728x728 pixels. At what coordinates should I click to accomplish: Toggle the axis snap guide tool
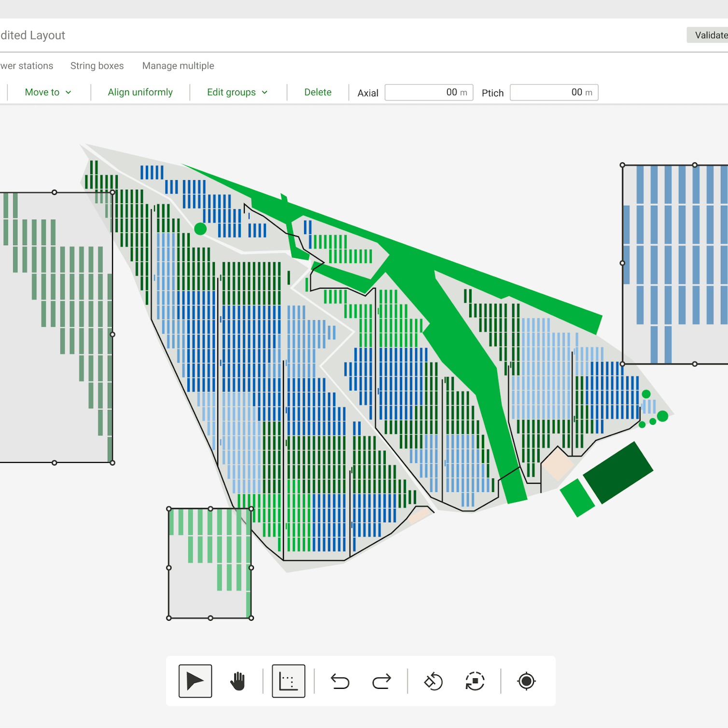288,681
